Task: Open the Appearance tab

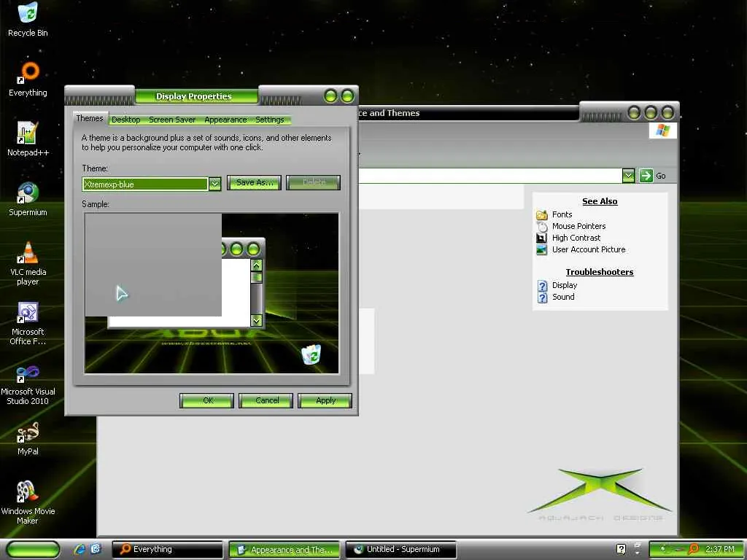Action: (x=226, y=120)
